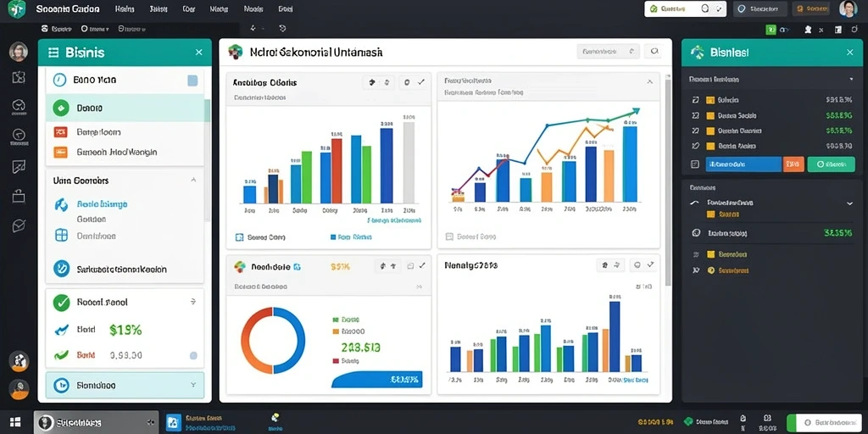Click the green button in right panel
868x434 pixels.
click(x=831, y=164)
